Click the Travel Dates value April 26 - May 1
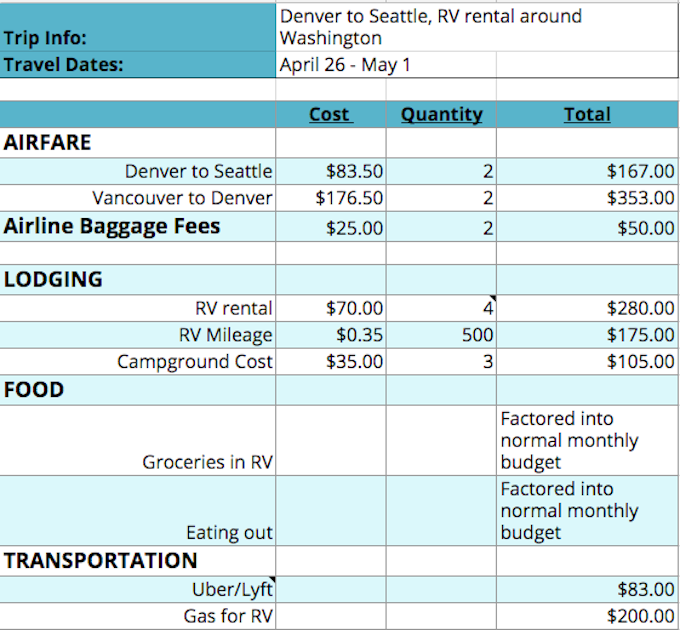Image resolution: width=680 pixels, height=630 pixels. point(345,66)
